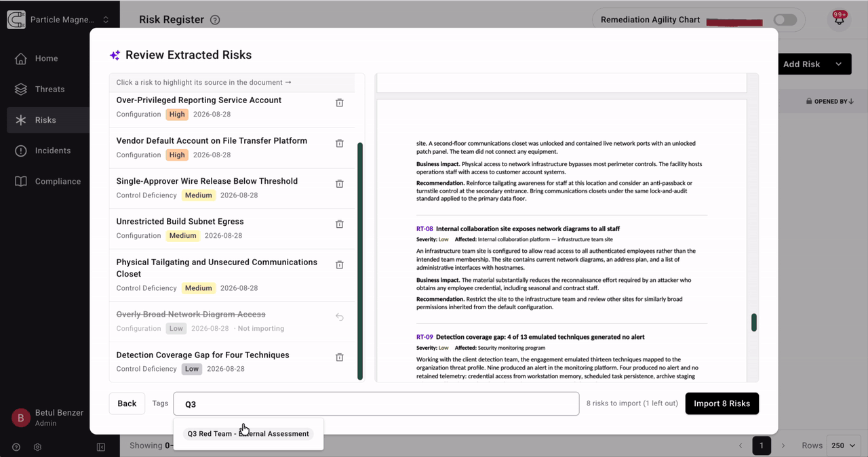Delete Detection Coverage Gap for Four Techniques risk

340,357
